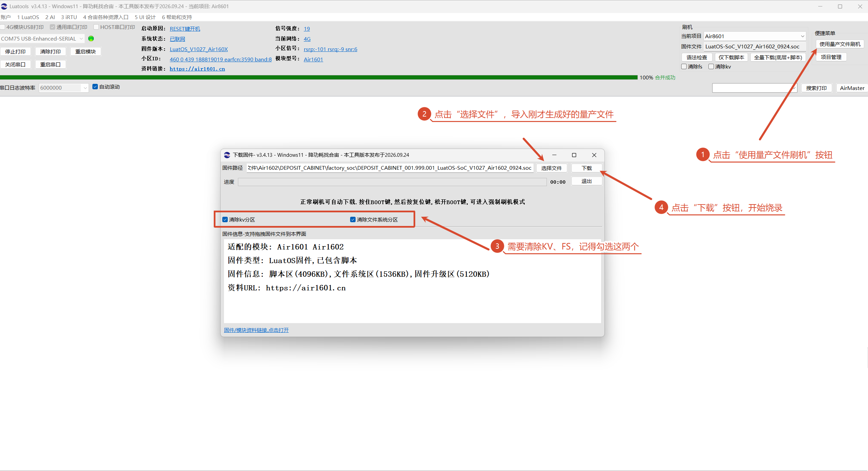This screenshot has height=471, width=868.
Task: Click 使用量产文件刷机 button
Action: (x=840, y=44)
